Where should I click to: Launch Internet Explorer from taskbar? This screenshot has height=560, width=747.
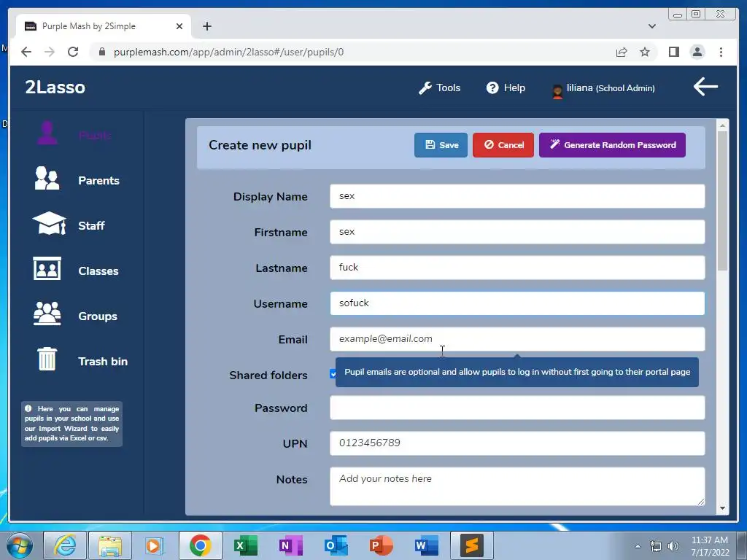click(x=64, y=545)
